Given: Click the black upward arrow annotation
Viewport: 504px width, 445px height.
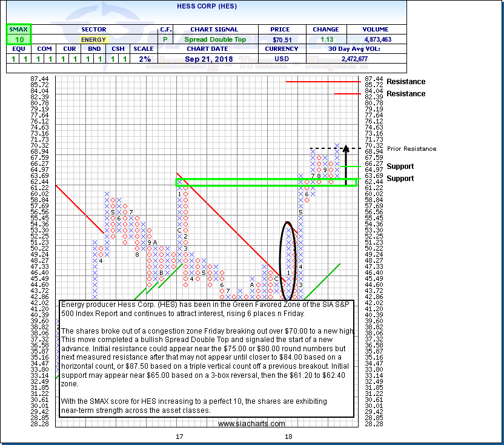Looking at the screenshot, I should pyautogui.click(x=345, y=163).
